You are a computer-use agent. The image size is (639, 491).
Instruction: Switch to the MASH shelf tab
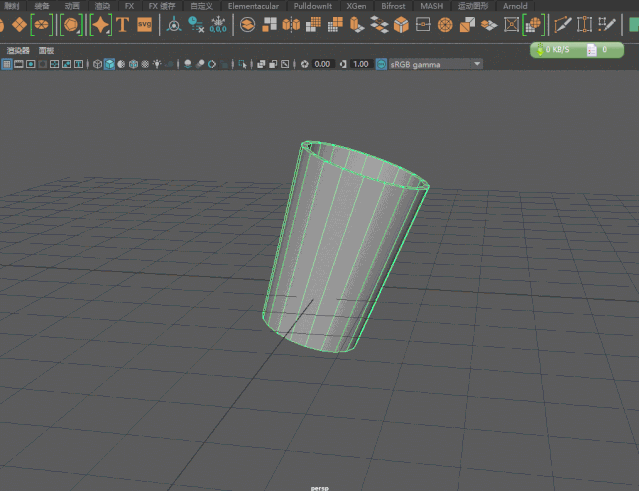pyautogui.click(x=431, y=6)
